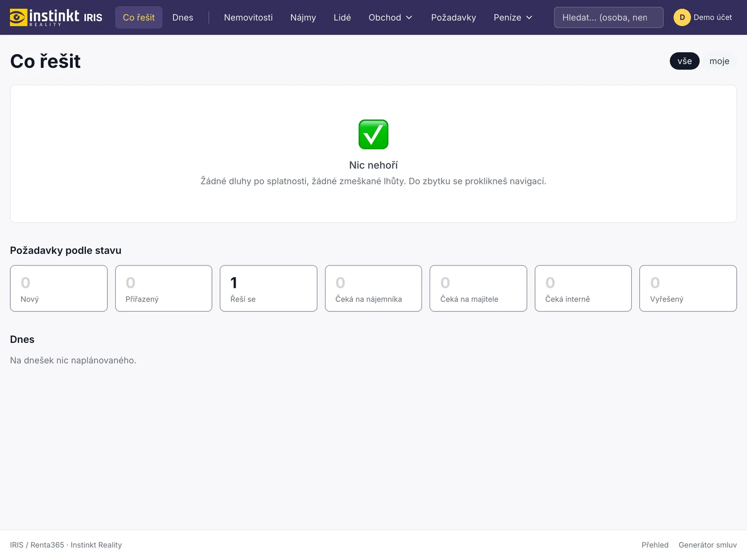Open the Co řešit tab
The image size is (747, 560).
click(x=139, y=17)
